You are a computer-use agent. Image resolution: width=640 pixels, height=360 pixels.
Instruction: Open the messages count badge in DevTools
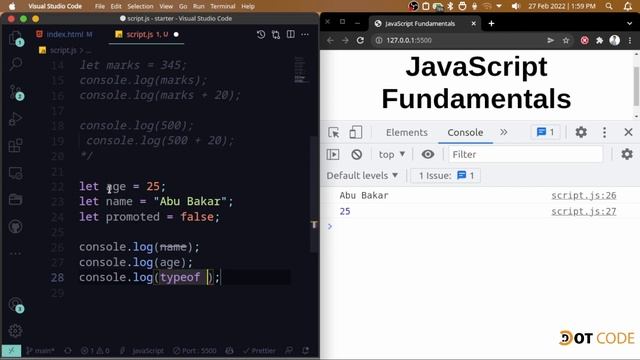point(545,132)
